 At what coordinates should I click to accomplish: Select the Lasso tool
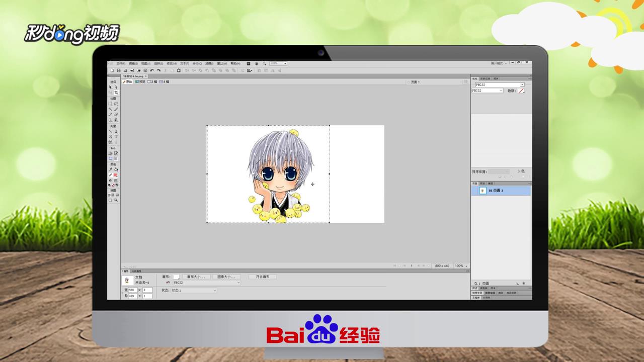[x=116, y=104]
